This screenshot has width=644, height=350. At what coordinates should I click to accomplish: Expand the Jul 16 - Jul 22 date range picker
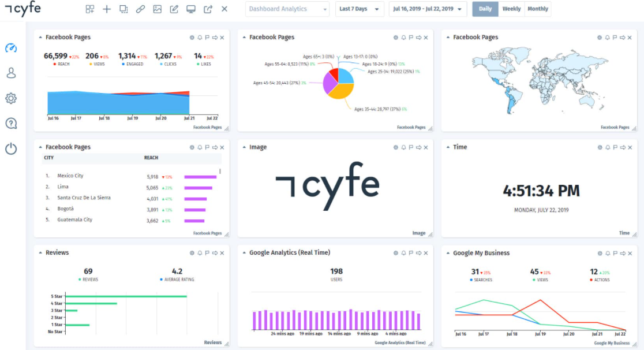(428, 9)
